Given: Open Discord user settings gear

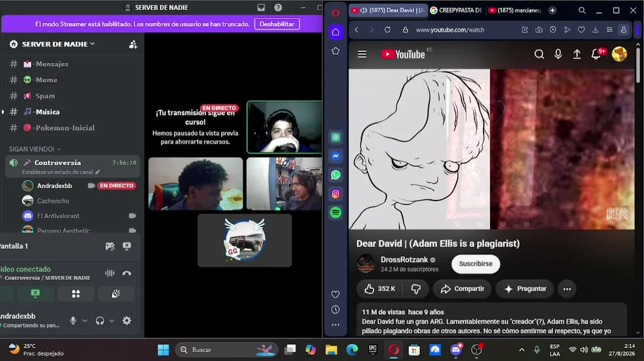Looking at the screenshot, I should pos(127,321).
